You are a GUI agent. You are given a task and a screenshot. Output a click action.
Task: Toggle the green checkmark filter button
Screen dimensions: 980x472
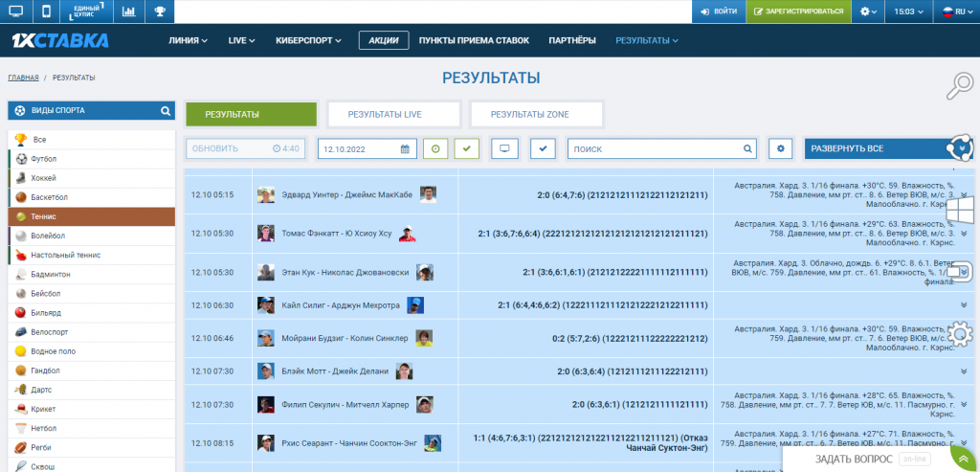[466, 148]
